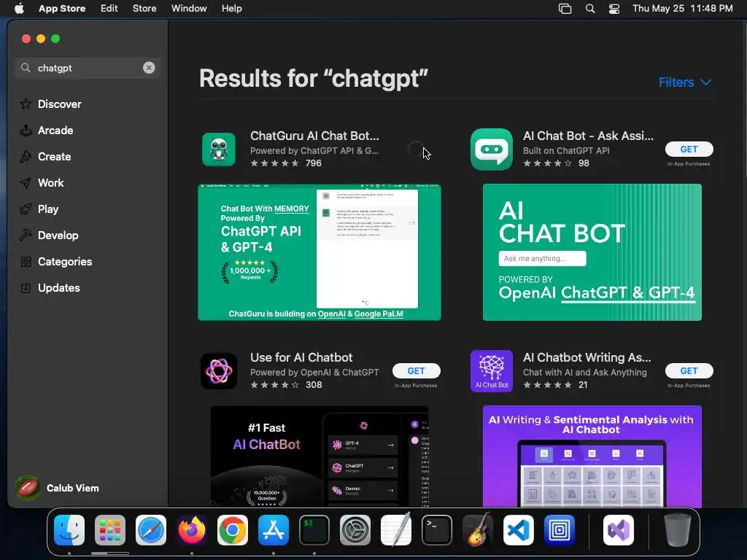Viewport: 747px width, 560px height.
Task: Launch Google Chrome from the Dock
Action: (233, 529)
